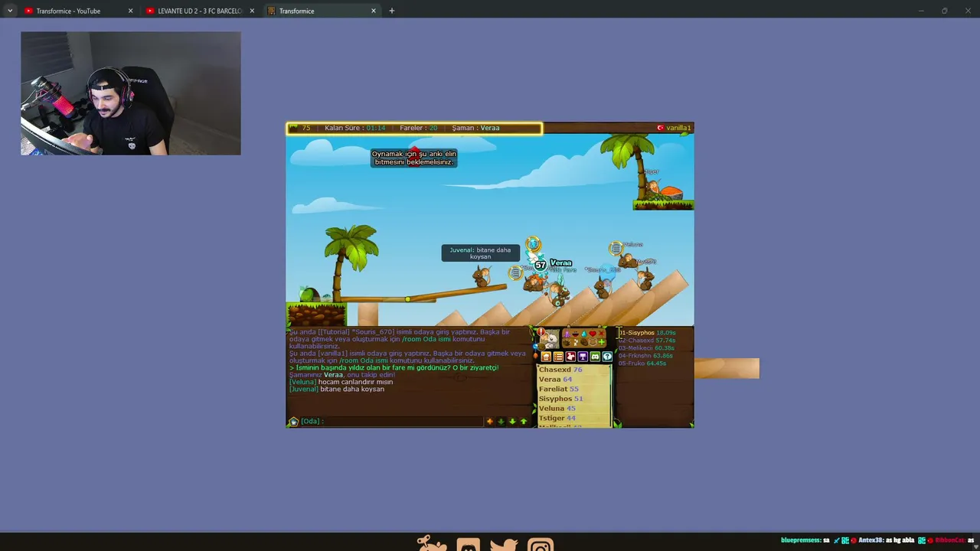
Task: Click the Discord icon in bottom bar
Action: pyautogui.click(x=468, y=545)
